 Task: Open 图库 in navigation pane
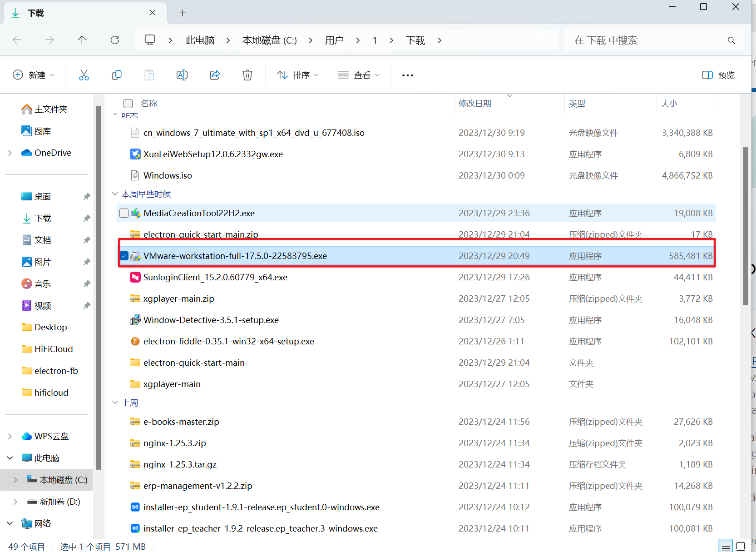pyautogui.click(x=36, y=131)
